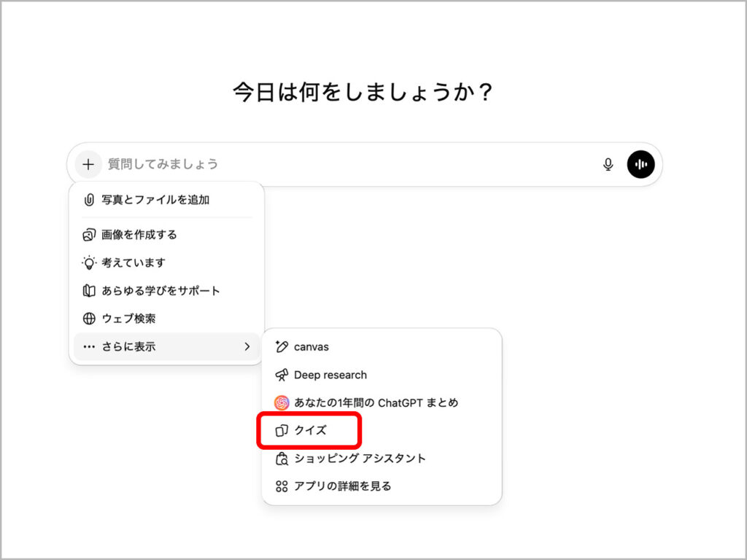This screenshot has width=747, height=560.
Task: Click the plus button in the prompt box
Action: (88, 164)
